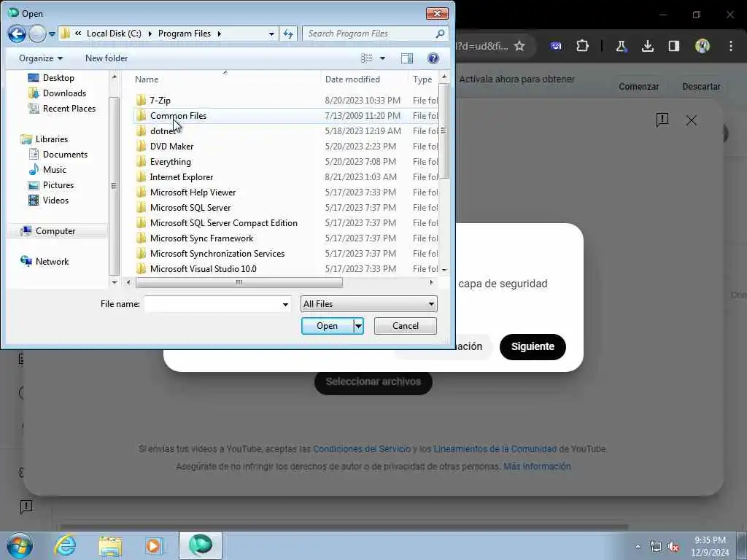Image resolution: width=747 pixels, height=560 pixels.
Task: Select the 7-Zip folder
Action: pos(160,101)
